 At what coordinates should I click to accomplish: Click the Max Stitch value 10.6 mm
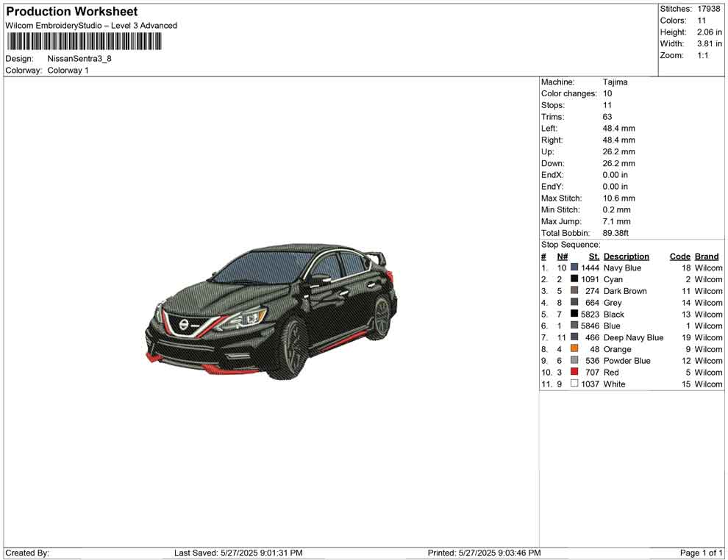(619, 198)
